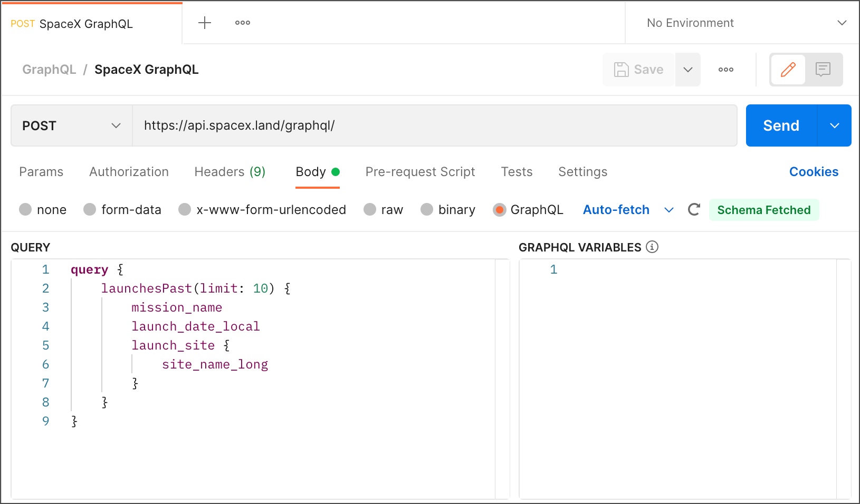This screenshot has width=860, height=504.
Task: Click the Save icon button
Action: point(638,69)
